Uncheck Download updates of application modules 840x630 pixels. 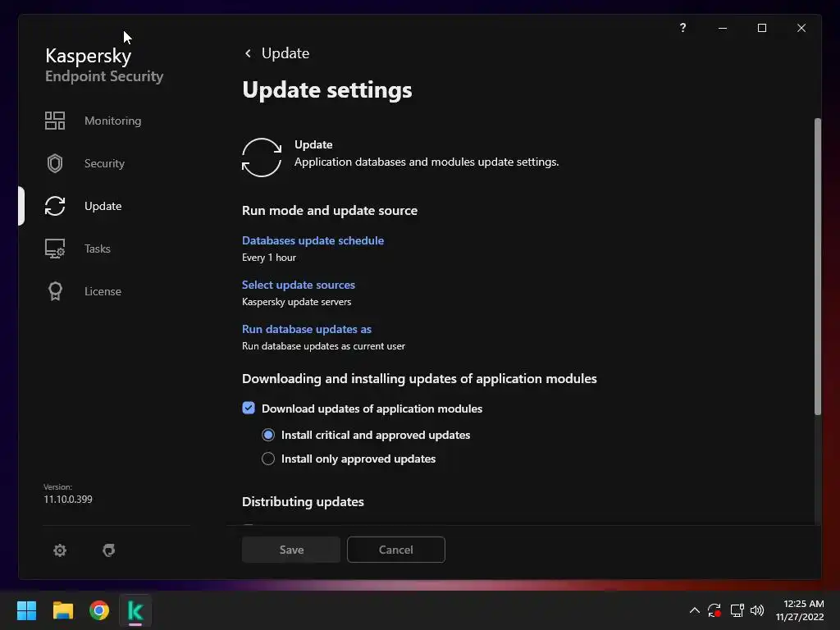click(x=249, y=409)
